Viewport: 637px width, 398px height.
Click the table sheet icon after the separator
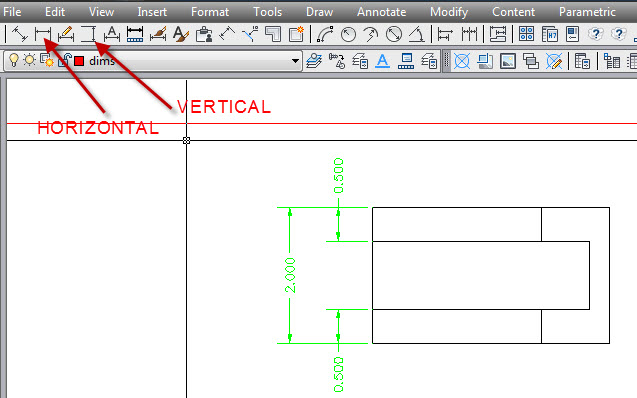pos(583,61)
